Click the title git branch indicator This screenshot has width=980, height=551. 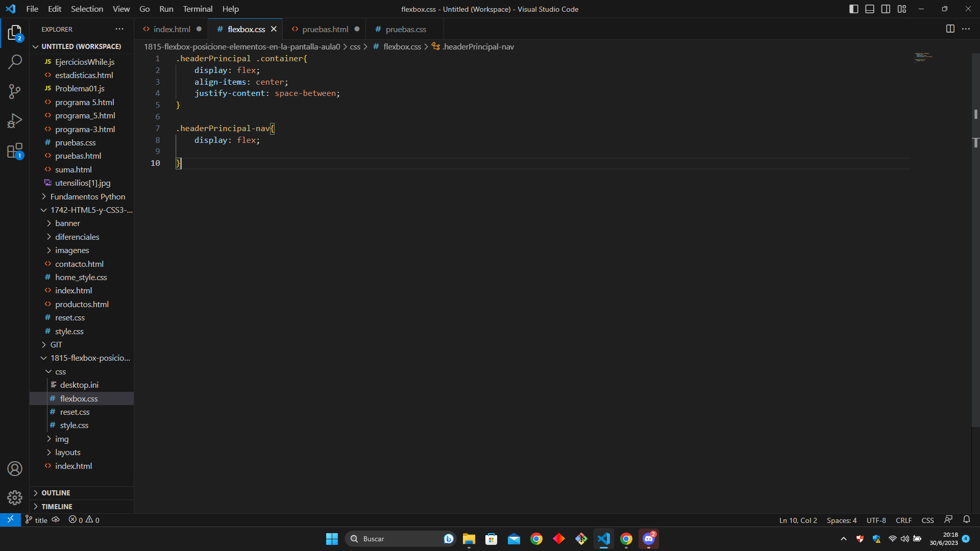(x=36, y=520)
